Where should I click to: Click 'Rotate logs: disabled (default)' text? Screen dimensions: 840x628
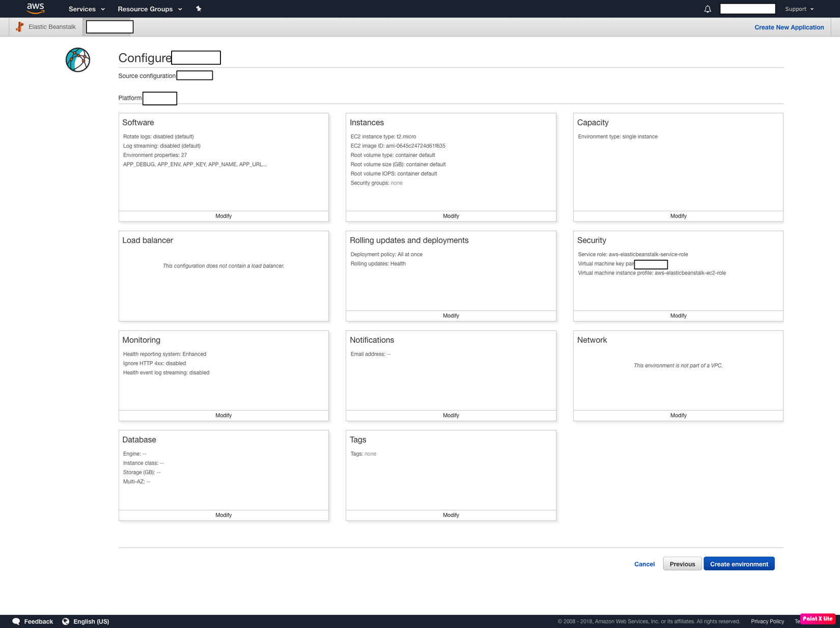point(158,136)
